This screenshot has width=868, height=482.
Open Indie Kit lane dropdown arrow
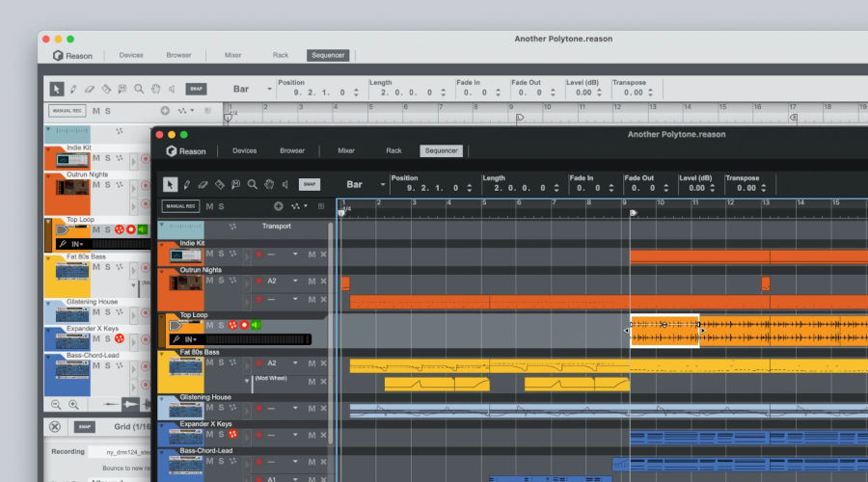click(x=295, y=254)
